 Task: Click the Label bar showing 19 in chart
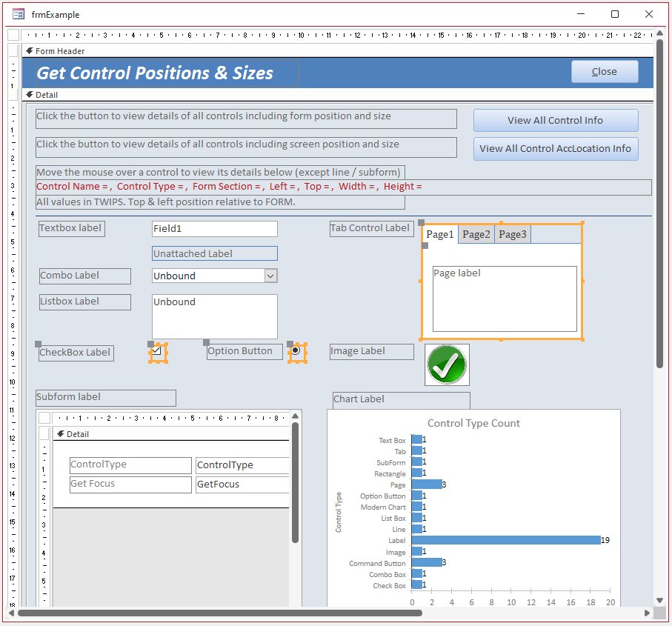point(506,540)
